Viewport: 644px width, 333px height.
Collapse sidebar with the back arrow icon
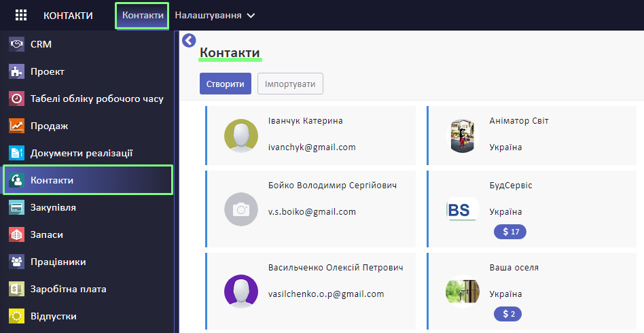coord(189,40)
